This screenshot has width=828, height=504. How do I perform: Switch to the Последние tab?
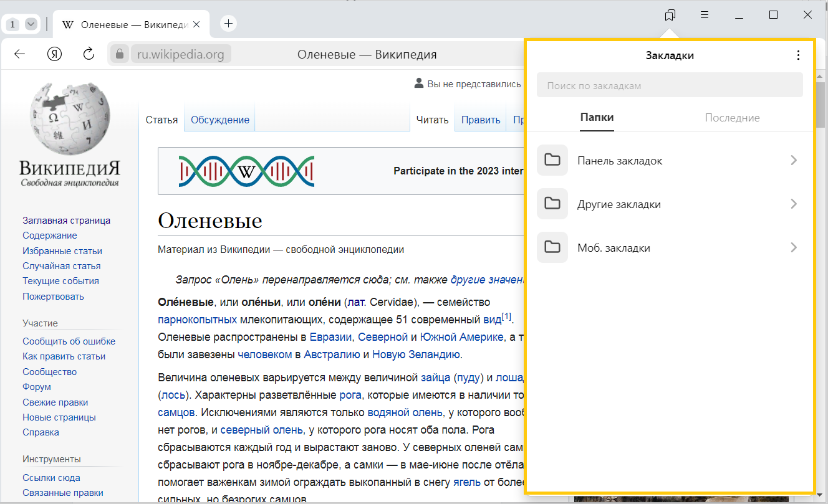point(732,118)
